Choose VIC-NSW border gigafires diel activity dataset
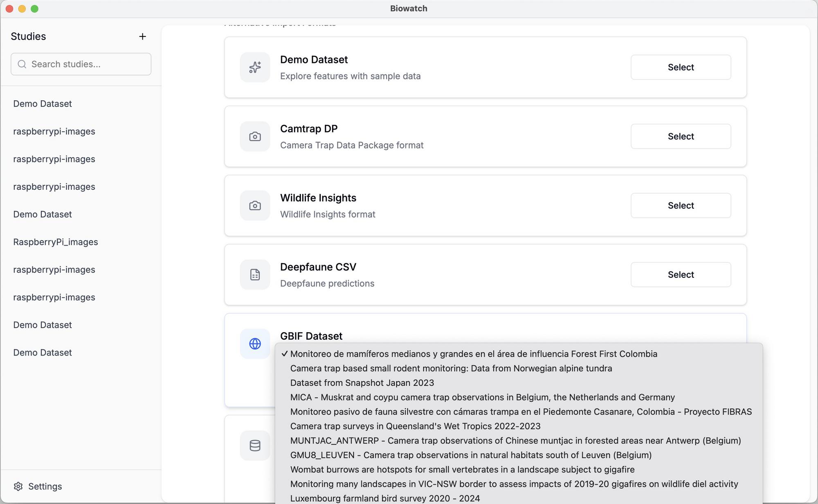The width and height of the screenshot is (818, 504). [x=519, y=484]
